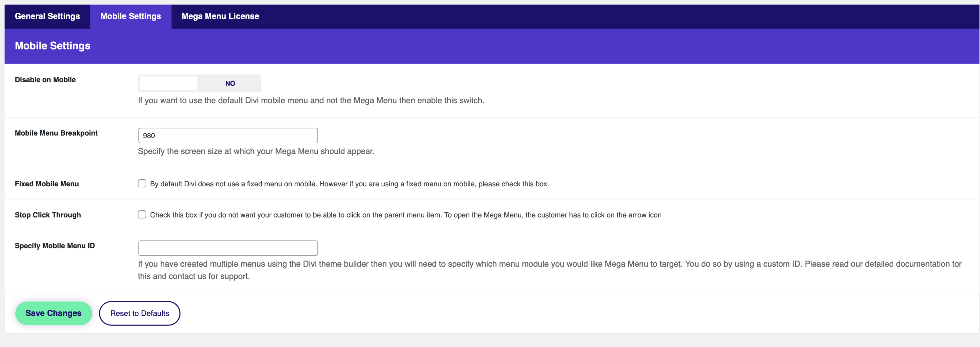Click the Save Changes button

(x=54, y=313)
